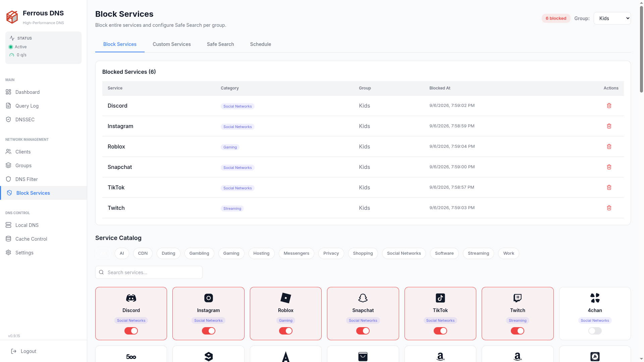Click the Ferrous DNS logo icon

coord(12,17)
